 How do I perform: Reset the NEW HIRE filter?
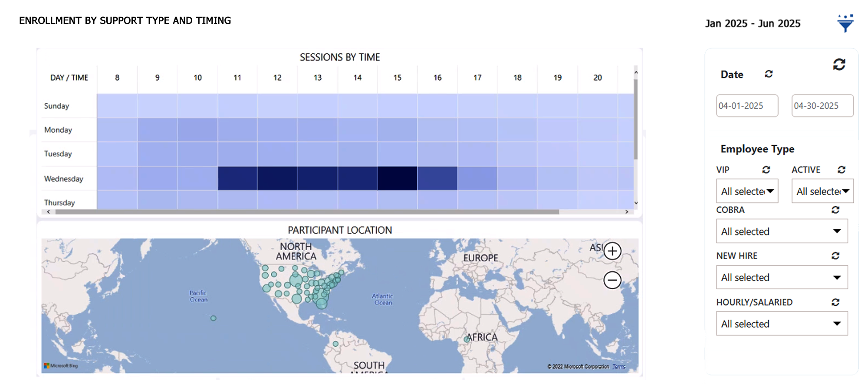[835, 256]
